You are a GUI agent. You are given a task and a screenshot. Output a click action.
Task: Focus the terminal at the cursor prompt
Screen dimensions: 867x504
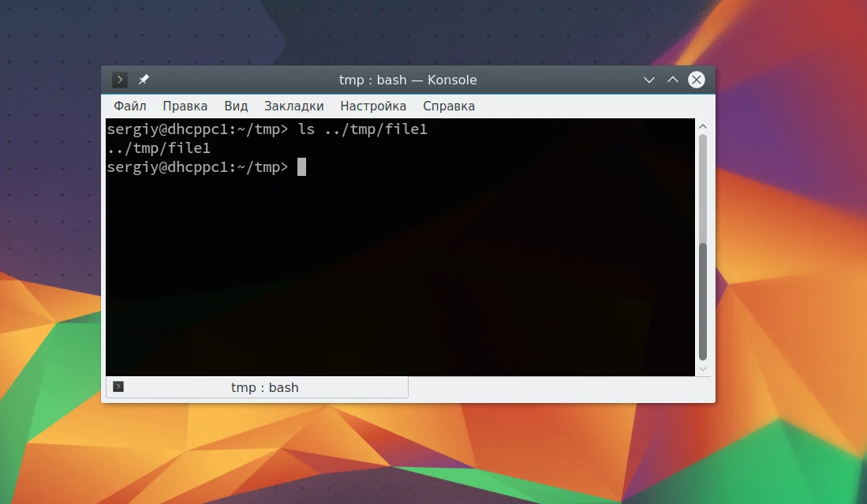pyautogui.click(x=301, y=167)
